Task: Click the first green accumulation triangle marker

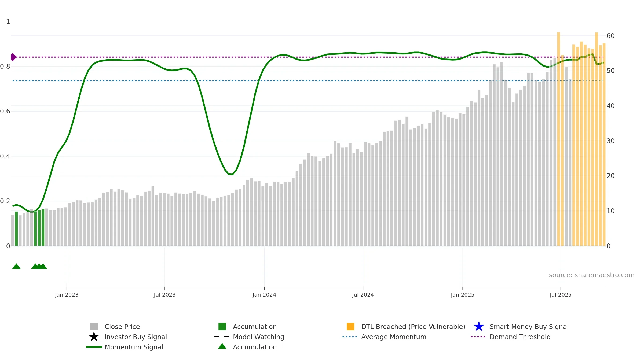Action: point(16,266)
